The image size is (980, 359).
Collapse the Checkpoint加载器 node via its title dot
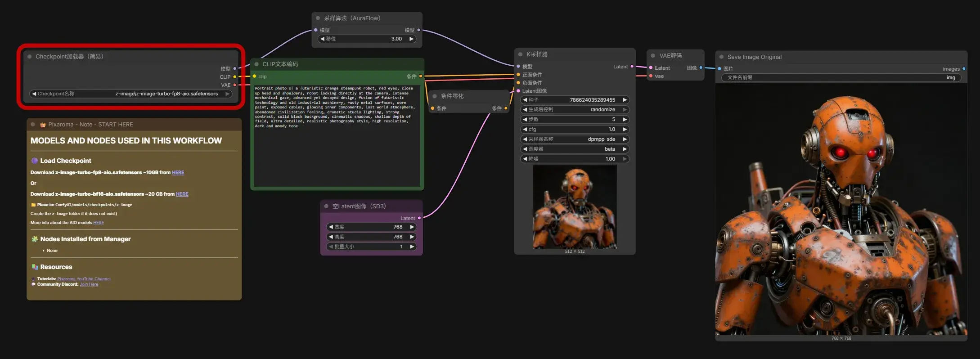pos(29,57)
